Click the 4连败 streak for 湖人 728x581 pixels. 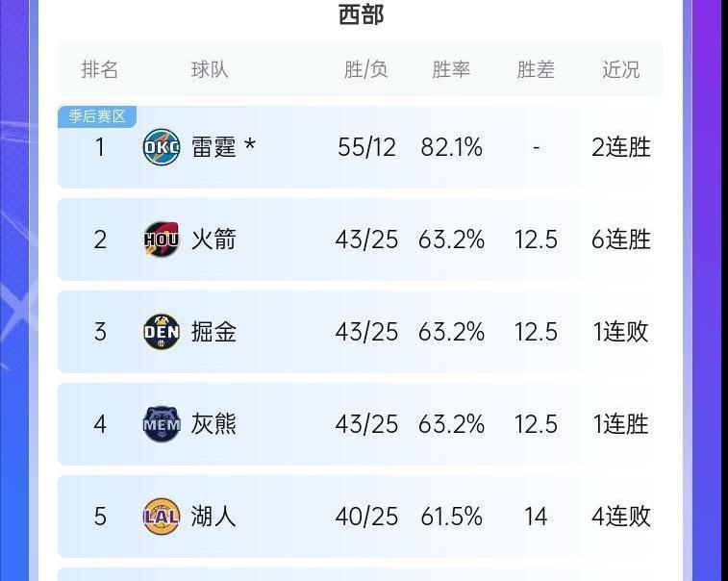[621, 517]
